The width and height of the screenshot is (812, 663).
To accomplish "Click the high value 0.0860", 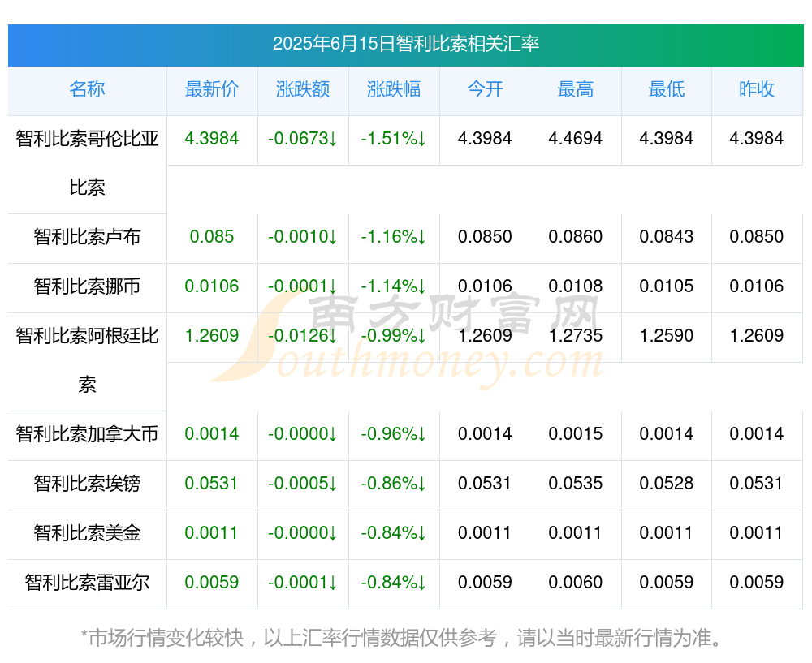I will [576, 237].
